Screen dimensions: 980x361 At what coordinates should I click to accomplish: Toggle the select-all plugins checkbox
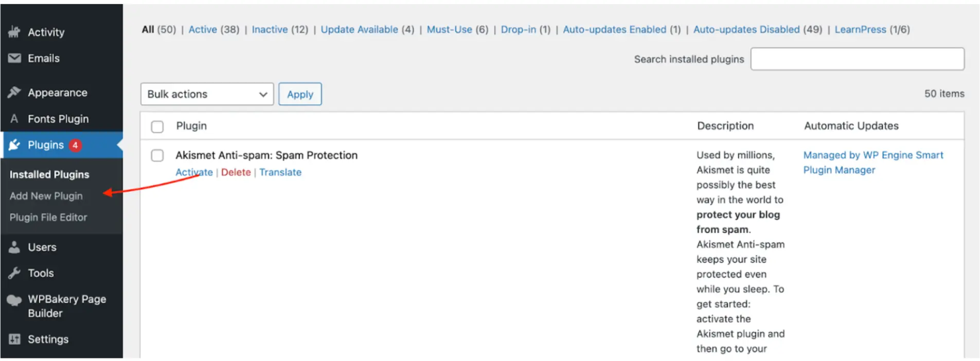157,127
